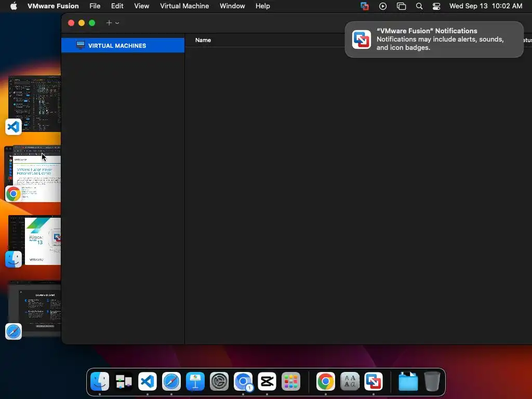The image size is (532, 399).
Task: Click the Finder icon in Stage Manager strip
Action: (14, 259)
